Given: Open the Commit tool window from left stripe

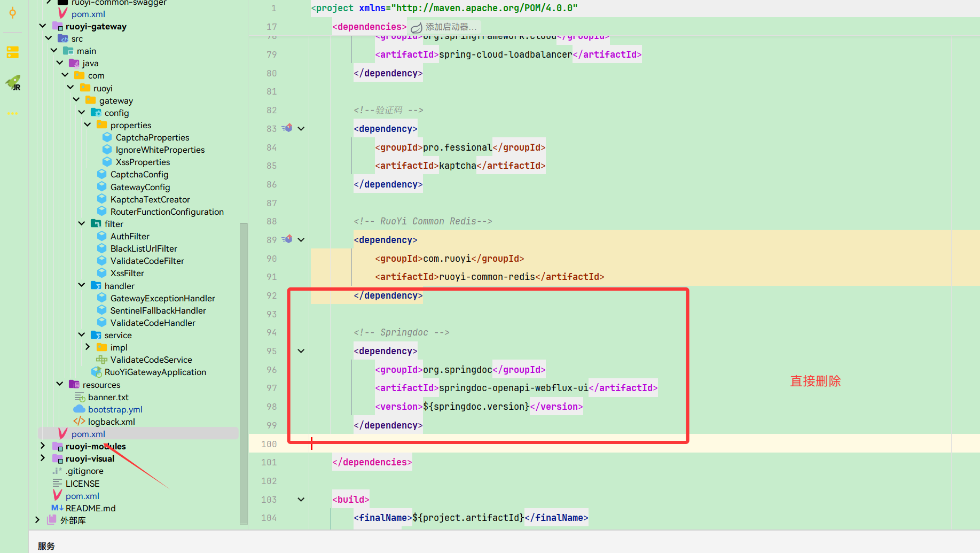Looking at the screenshot, I should (x=12, y=13).
